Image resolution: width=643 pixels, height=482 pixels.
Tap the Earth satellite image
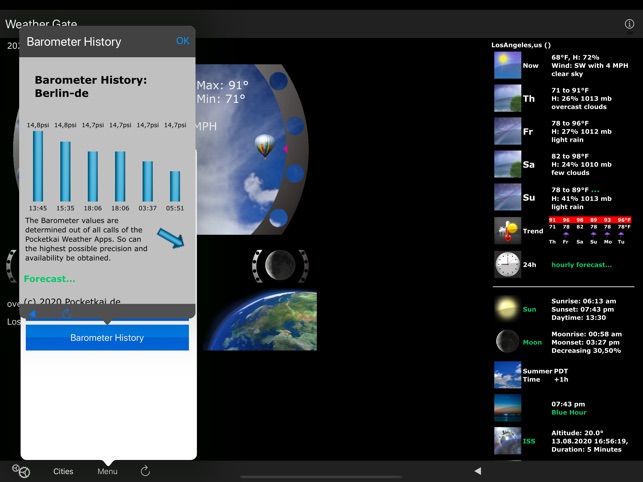261,320
